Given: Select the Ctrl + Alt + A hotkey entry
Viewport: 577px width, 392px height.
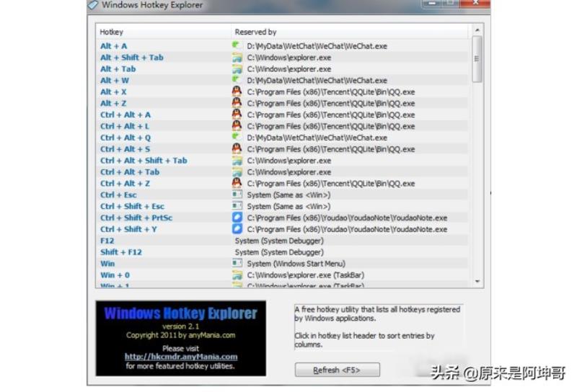Looking at the screenshot, I should coord(125,115).
